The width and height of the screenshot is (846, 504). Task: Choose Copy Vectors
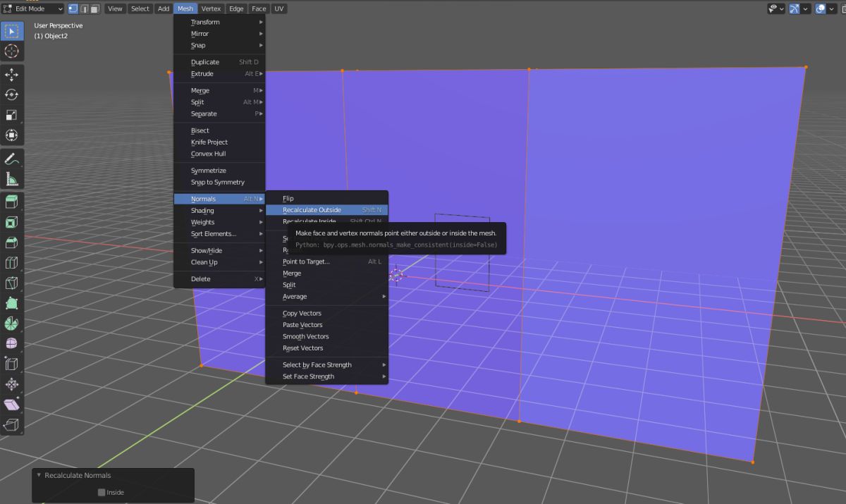pos(326,313)
